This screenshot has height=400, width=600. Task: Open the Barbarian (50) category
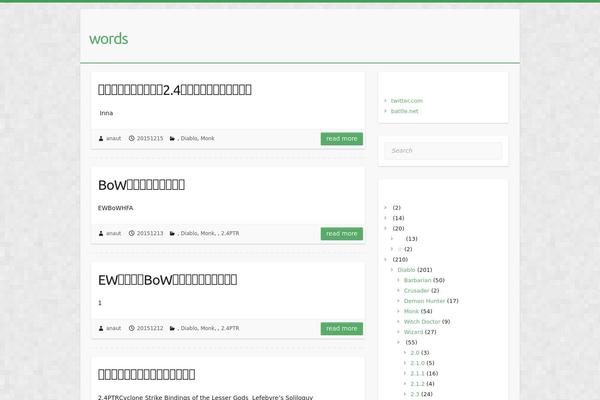(417, 280)
